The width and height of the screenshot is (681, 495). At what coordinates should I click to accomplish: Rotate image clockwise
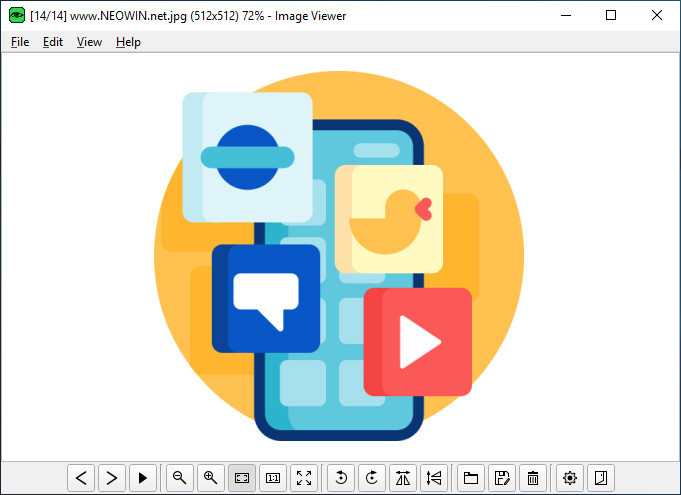click(x=372, y=478)
